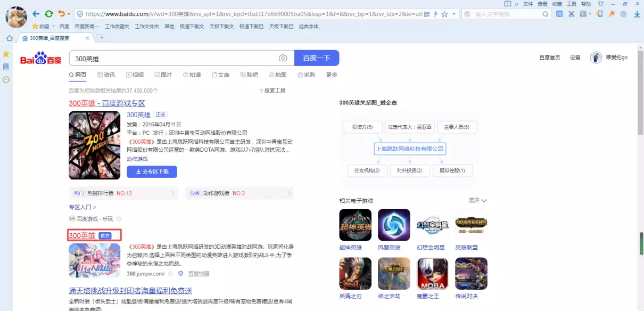Click the 超神英雄 game thumbnail
Viewport: 644px width, 311px height.
(x=355, y=225)
